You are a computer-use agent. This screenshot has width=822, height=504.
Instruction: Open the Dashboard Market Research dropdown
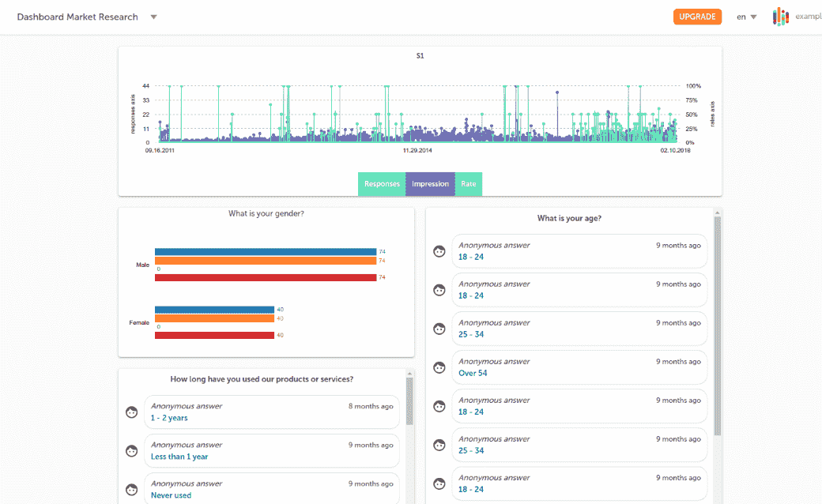153,17
